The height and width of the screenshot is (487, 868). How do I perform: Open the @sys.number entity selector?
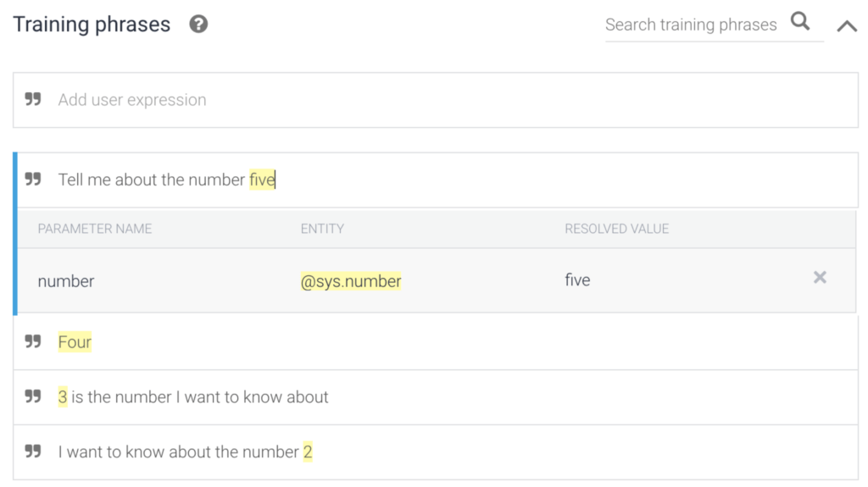351,281
